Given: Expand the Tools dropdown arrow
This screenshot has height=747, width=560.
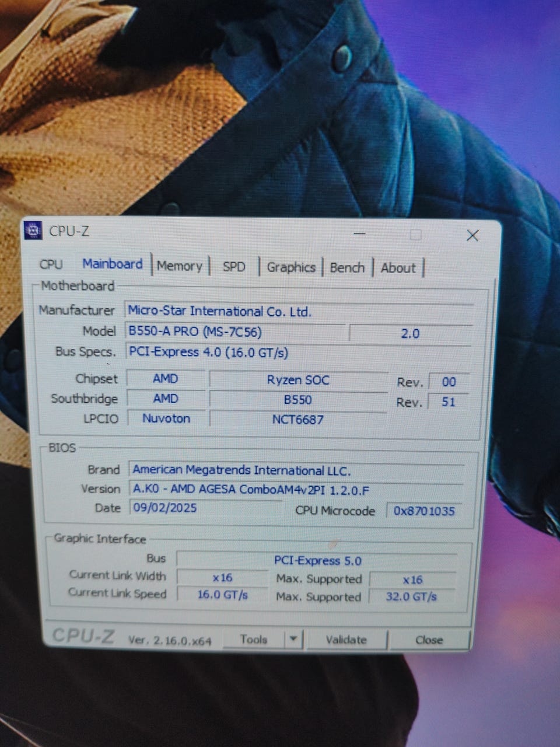Looking at the screenshot, I should pyautogui.click(x=293, y=640).
